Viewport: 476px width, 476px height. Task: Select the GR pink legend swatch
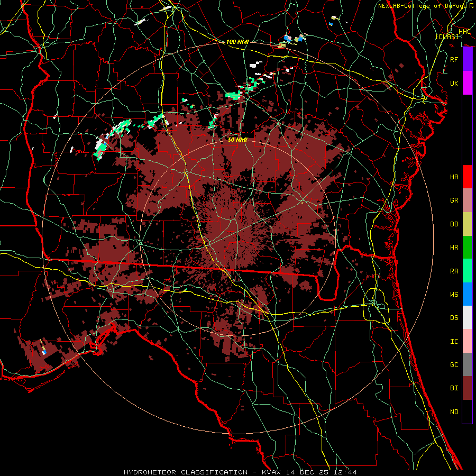click(467, 200)
